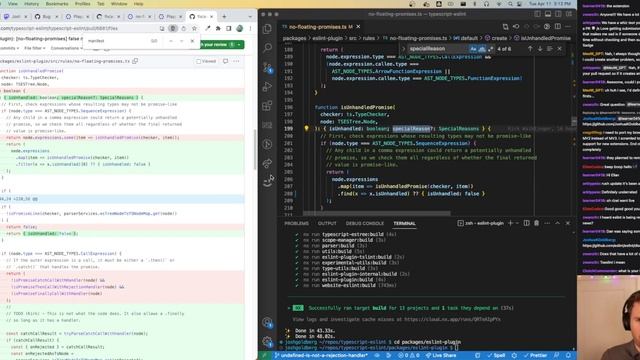Click the lightbulb code action on line 199
Screen dimensions: 640x360
pos(306,128)
